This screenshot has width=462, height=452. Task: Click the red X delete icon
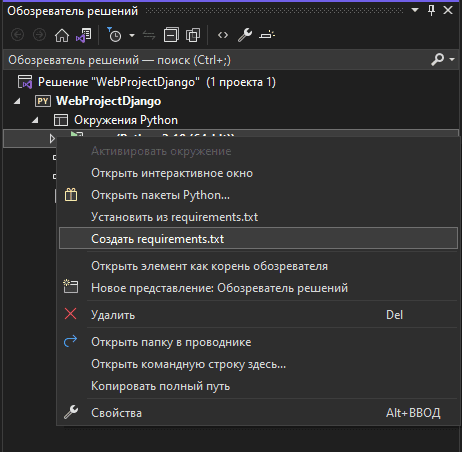point(71,314)
